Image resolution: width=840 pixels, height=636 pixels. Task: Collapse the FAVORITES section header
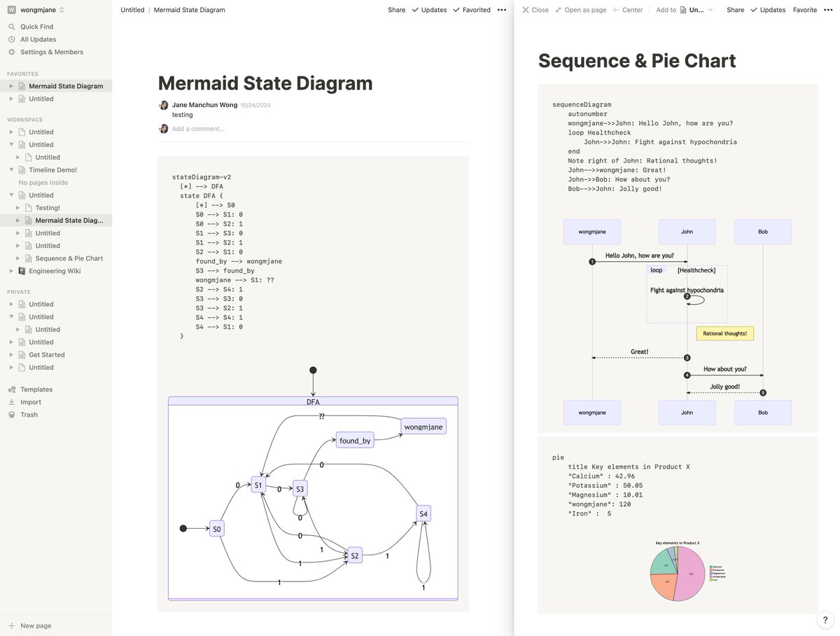[x=22, y=74]
